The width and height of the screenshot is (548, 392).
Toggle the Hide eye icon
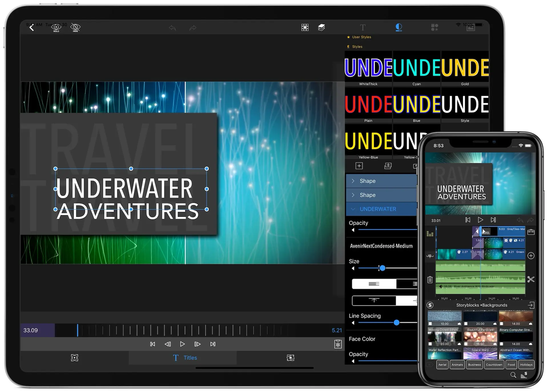coord(75,27)
